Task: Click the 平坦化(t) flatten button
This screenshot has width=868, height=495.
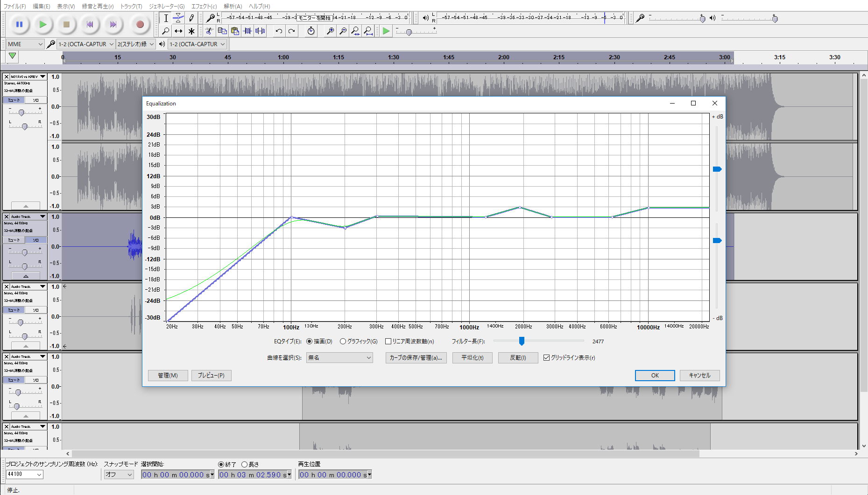Action: [x=473, y=358]
